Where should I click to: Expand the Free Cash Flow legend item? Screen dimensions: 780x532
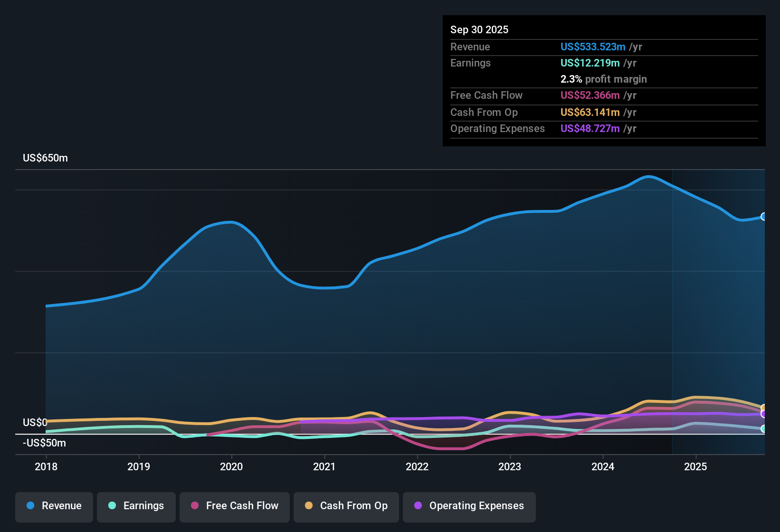(234, 507)
